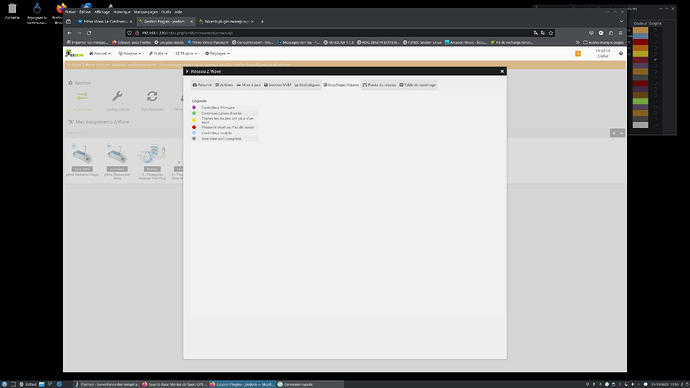Click the Synchroniser refresh icon
The height and width of the screenshot is (388, 690).
coord(152,96)
